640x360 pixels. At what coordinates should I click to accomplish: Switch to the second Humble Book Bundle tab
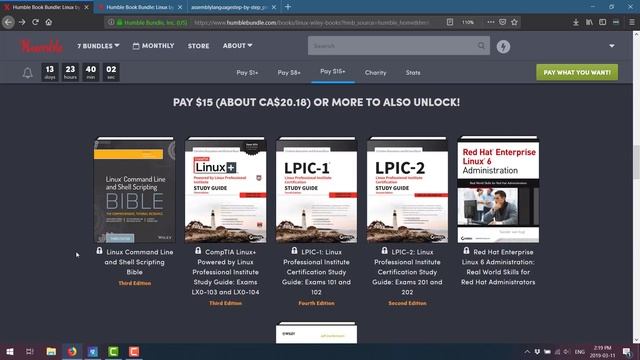[x=140, y=7]
